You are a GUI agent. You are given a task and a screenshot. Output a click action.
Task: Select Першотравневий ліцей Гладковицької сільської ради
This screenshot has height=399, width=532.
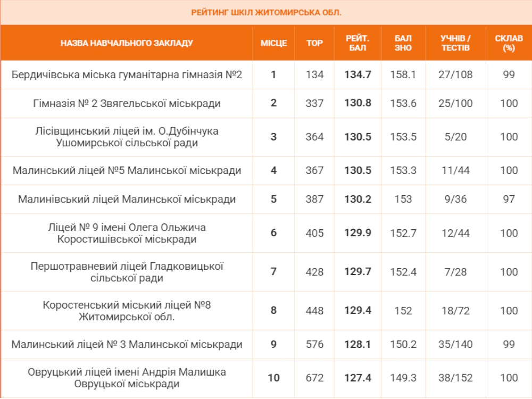[127, 272]
